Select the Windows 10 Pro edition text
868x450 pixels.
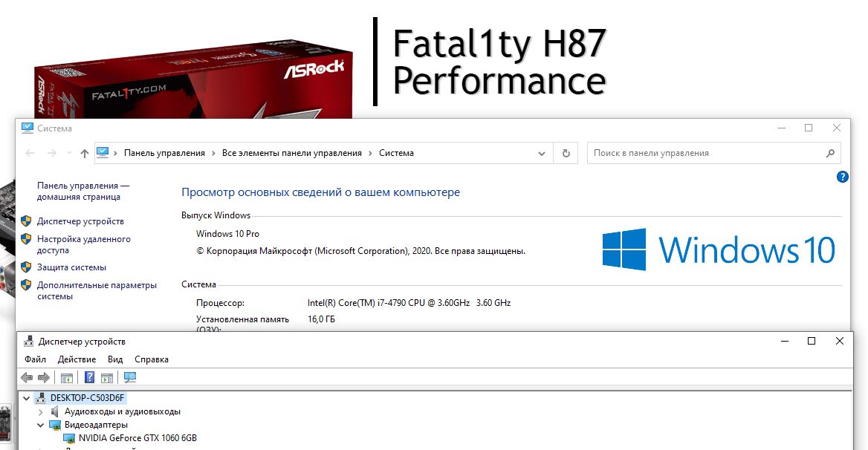pyautogui.click(x=227, y=234)
